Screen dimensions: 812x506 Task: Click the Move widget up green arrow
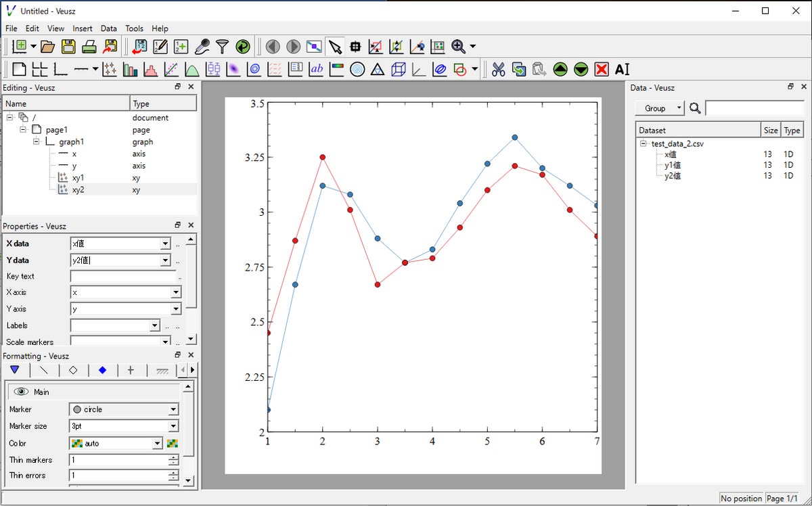560,69
